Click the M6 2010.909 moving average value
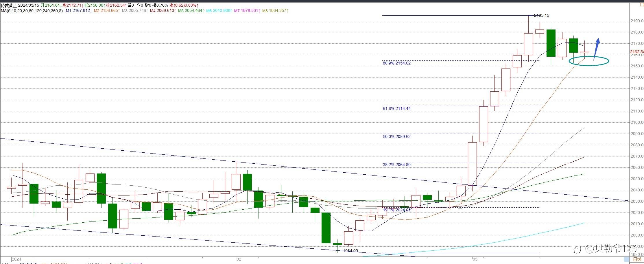The image size is (644, 264). coord(219,11)
